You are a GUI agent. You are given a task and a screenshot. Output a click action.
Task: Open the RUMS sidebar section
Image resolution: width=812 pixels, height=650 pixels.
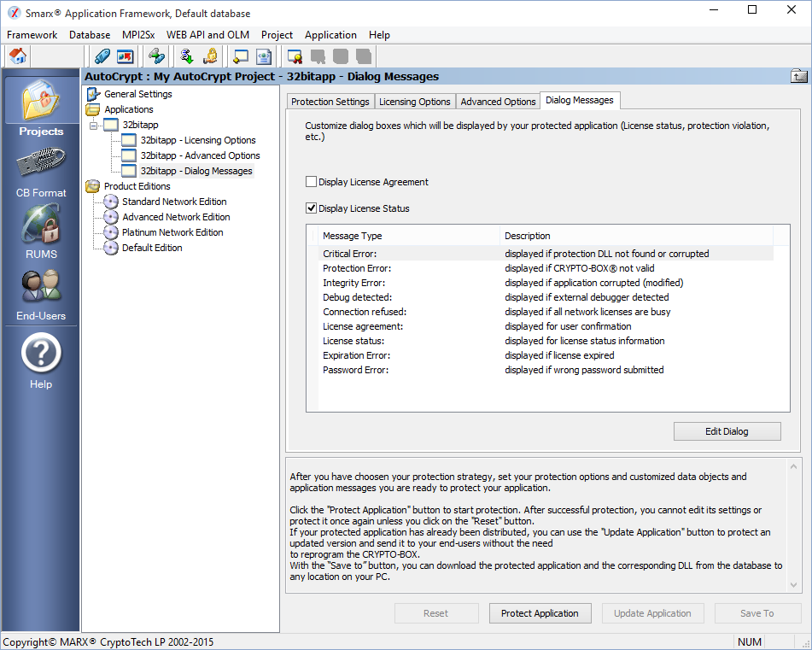41,233
